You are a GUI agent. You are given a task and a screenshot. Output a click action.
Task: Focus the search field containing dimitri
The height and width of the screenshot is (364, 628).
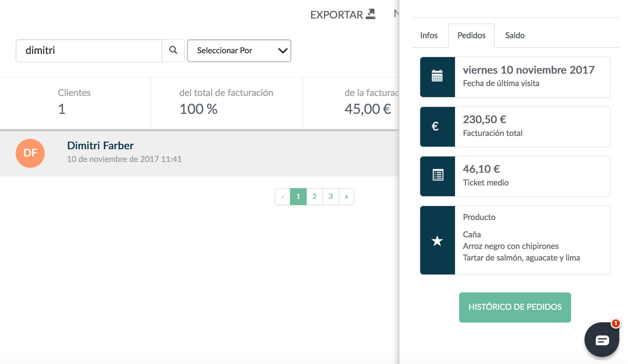tap(89, 51)
